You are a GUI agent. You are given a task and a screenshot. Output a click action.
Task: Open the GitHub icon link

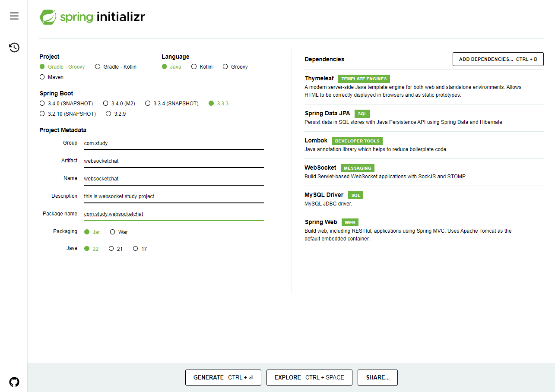tap(14, 382)
